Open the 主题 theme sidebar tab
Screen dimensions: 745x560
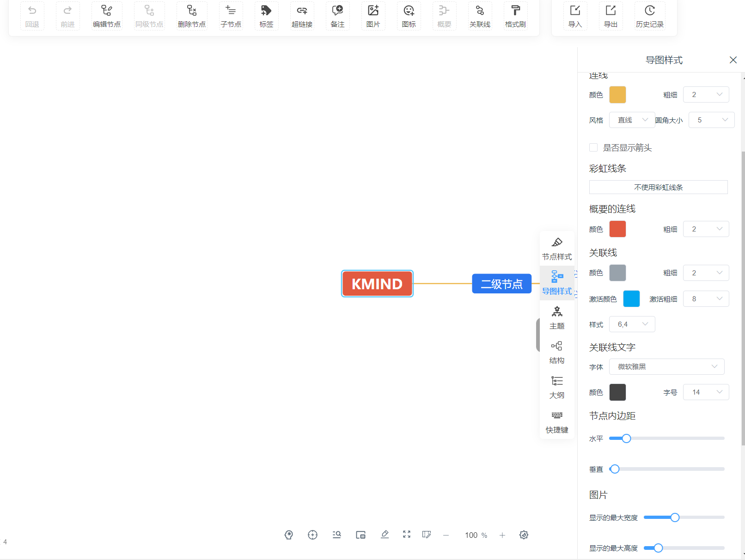(557, 318)
